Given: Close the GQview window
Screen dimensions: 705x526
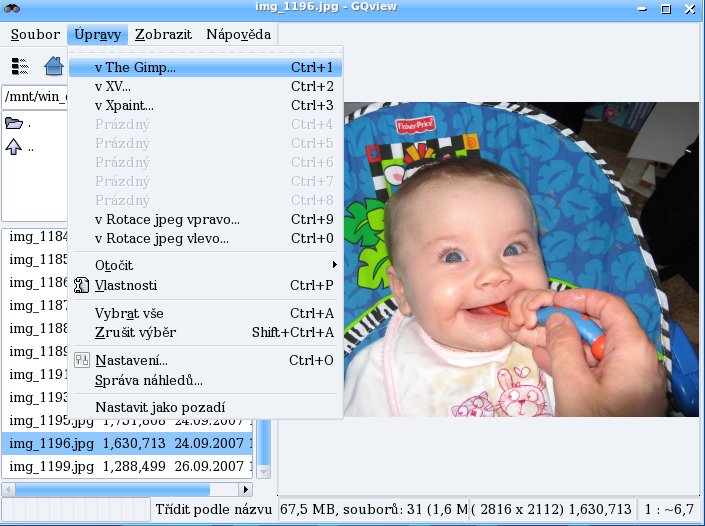Looking at the screenshot, I should point(690,9).
